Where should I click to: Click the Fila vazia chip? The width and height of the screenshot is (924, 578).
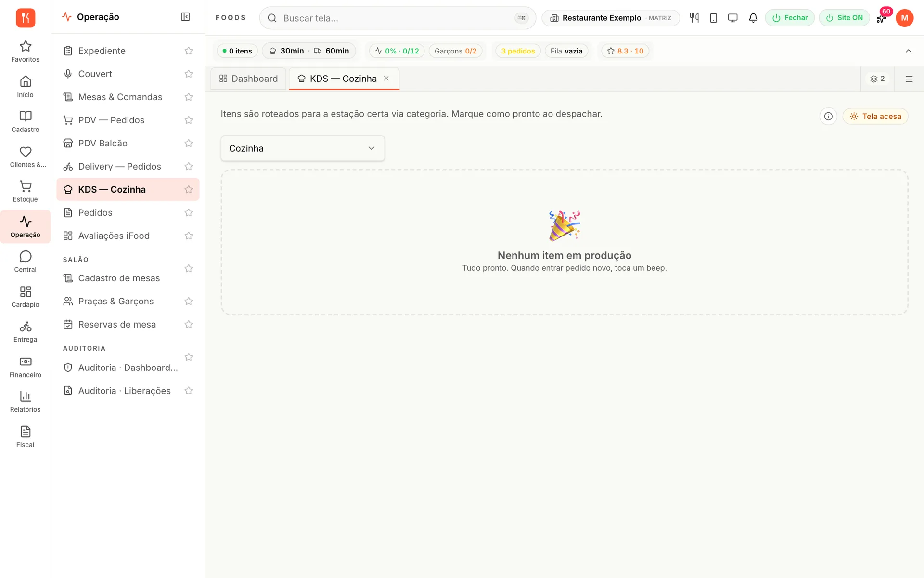pyautogui.click(x=566, y=51)
